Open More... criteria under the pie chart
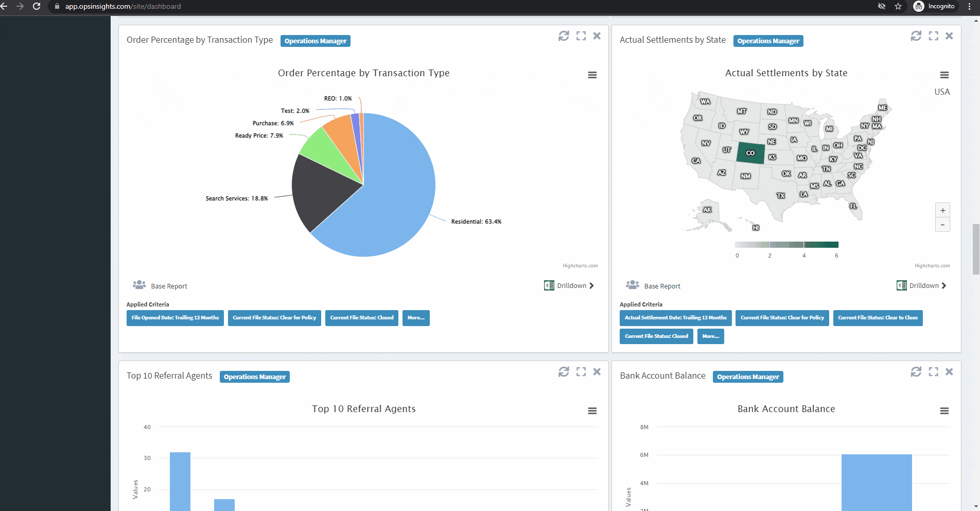Image resolution: width=980 pixels, height=511 pixels. (416, 318)
